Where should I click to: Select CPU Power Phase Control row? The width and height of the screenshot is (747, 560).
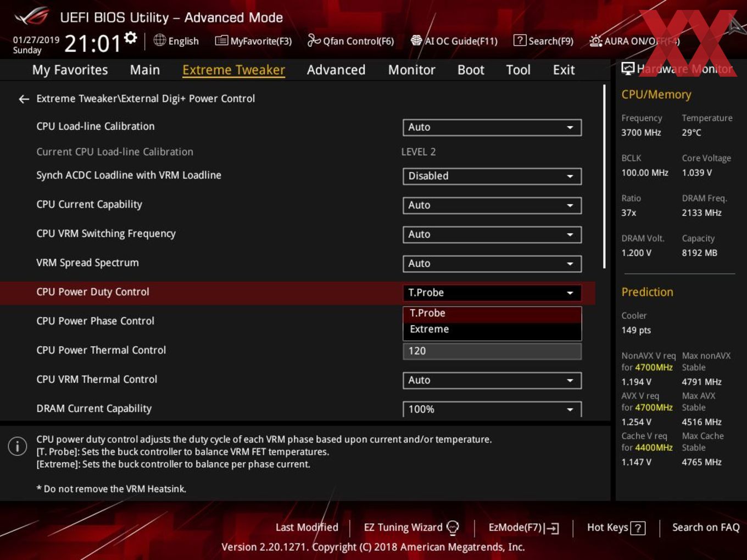tap(297, 321)
